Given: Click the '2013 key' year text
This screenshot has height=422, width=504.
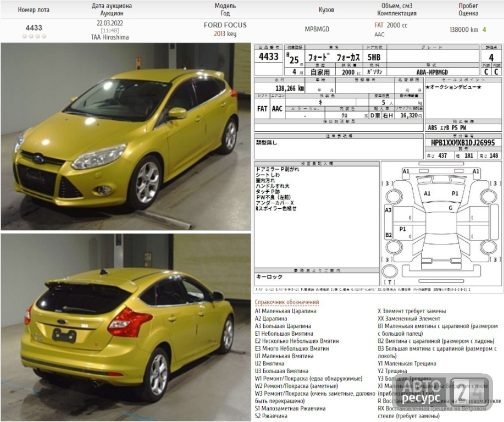Looking at the screenshot, I should click(225, 34).
